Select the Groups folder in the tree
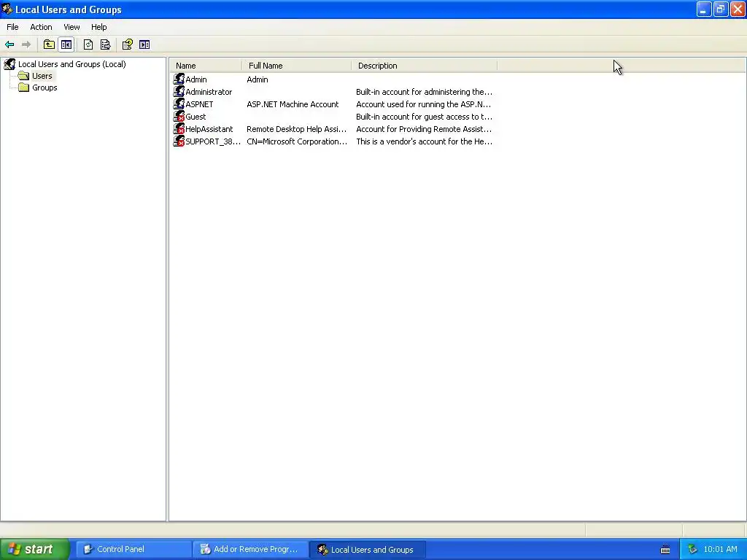The image size is (747, 560). pos(44,87)
